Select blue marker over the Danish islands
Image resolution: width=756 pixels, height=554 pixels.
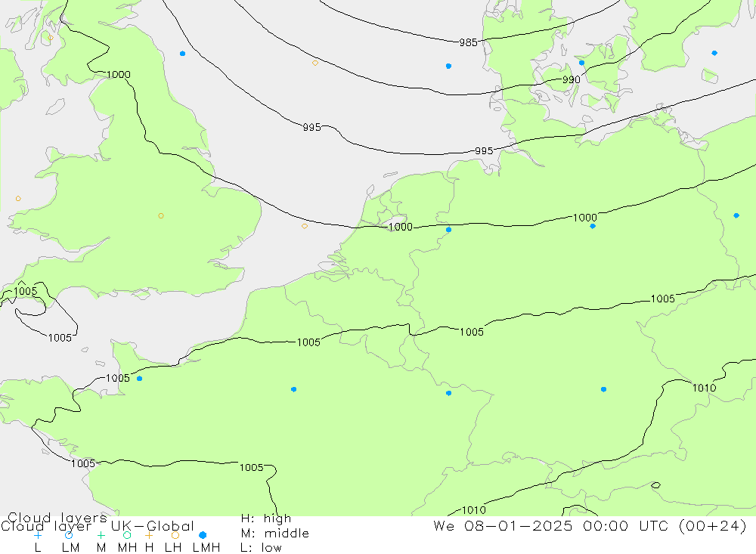point(581,63)
